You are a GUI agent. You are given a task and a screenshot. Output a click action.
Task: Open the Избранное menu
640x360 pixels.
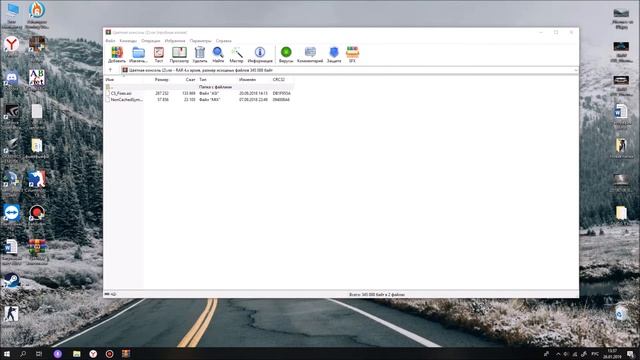tap(175, 41)
